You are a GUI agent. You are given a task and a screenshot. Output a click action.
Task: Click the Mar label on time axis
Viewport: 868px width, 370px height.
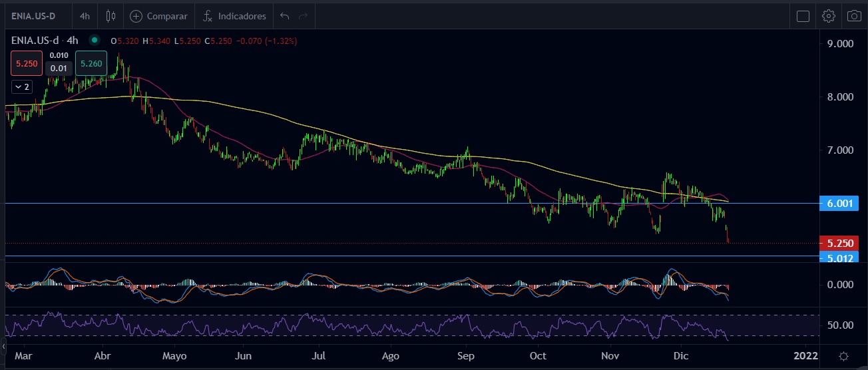23,356
